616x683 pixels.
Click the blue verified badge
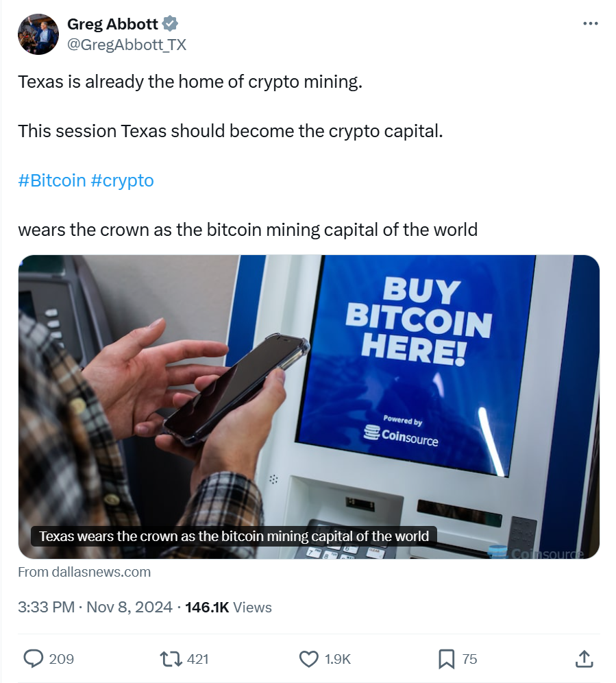(x=170, y=23)
